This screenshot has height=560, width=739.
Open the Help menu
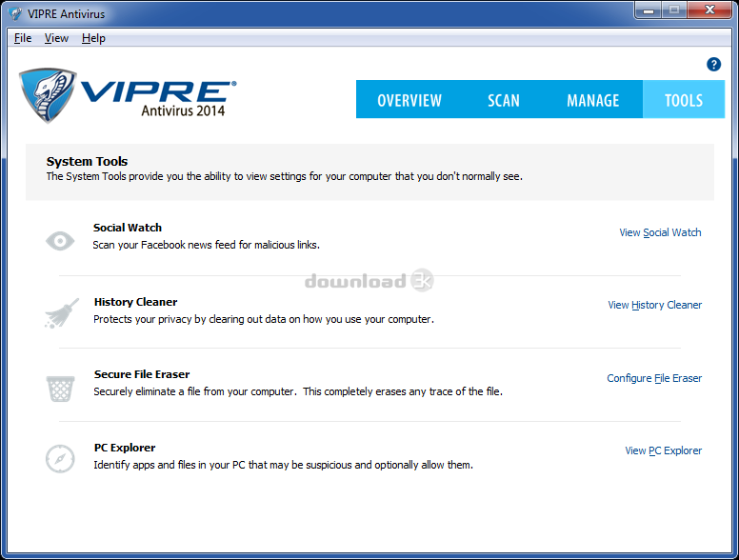[93, 38]
